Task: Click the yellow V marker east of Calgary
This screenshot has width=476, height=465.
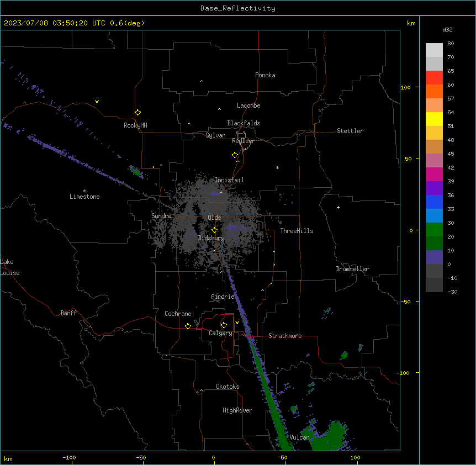Action: pos(237,323)
